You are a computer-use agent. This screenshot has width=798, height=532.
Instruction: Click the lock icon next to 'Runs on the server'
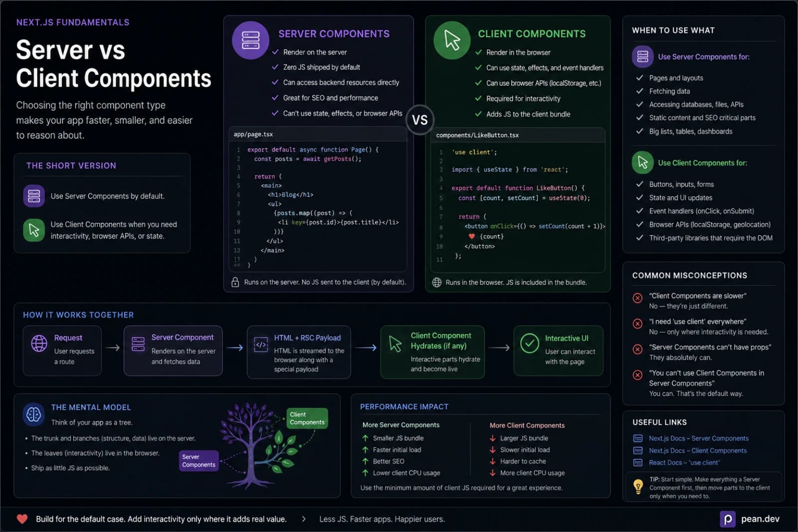(235, 282)
